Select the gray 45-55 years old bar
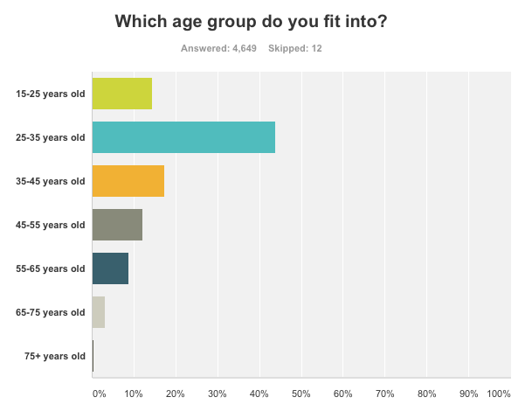Image resolution: width=532 pixels, height=418 pixels. (x=117, y=225)
